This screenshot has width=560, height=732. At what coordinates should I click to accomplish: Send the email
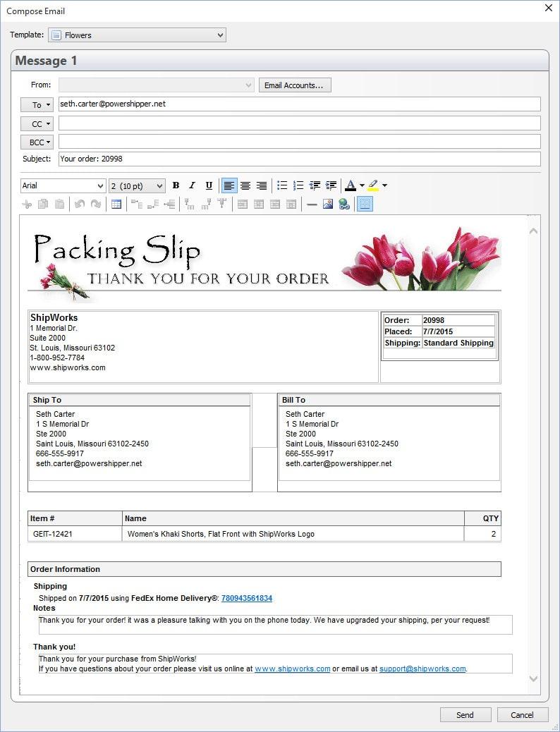[x=465, y=715]
